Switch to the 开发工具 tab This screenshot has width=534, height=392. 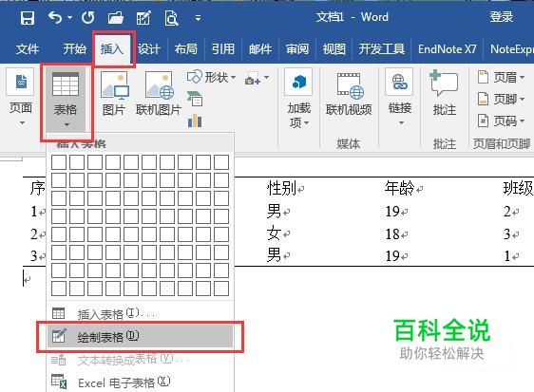pyautogui.click(x=381, y=49)
